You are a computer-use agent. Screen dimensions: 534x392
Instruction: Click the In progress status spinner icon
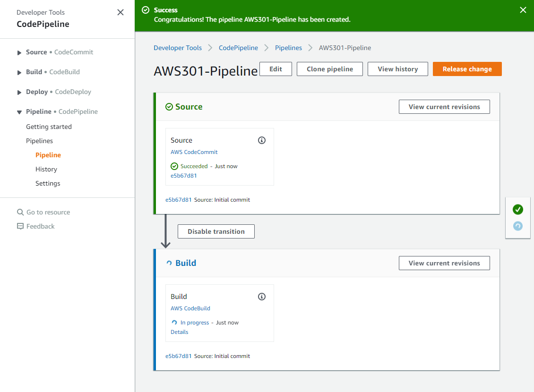click(174, 322)
